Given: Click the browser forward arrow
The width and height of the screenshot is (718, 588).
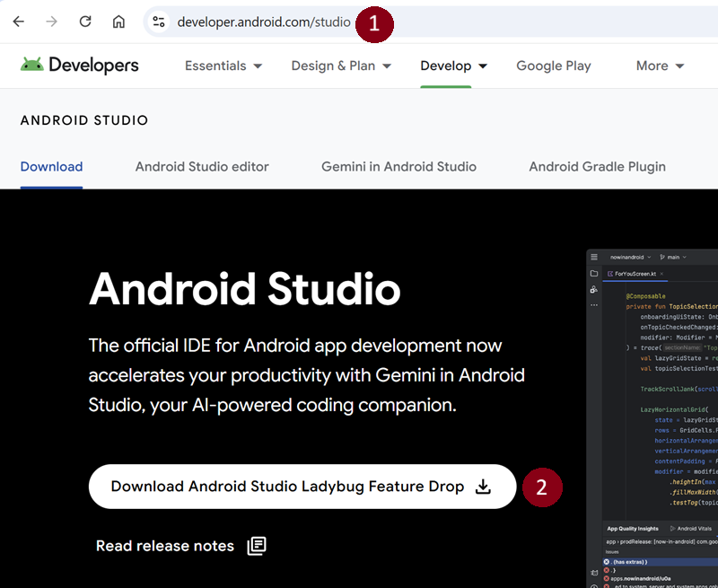Looking at the screenshot, I should (52, 22).
